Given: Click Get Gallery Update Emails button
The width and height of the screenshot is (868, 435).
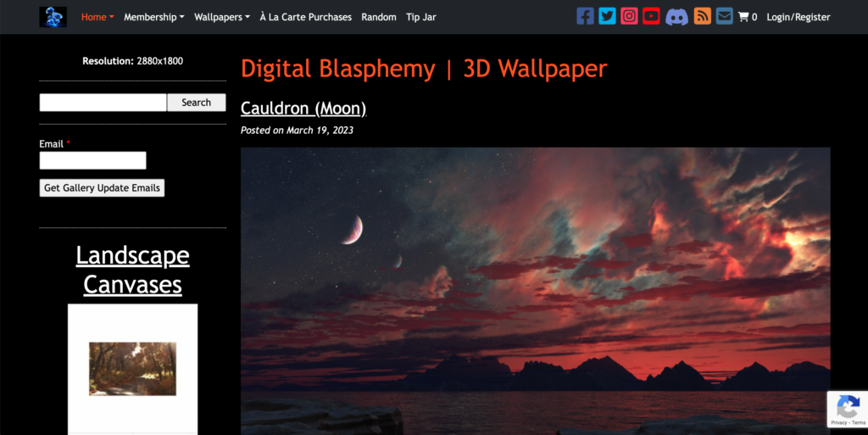Looking at the screenshot, I should [102, 187].
